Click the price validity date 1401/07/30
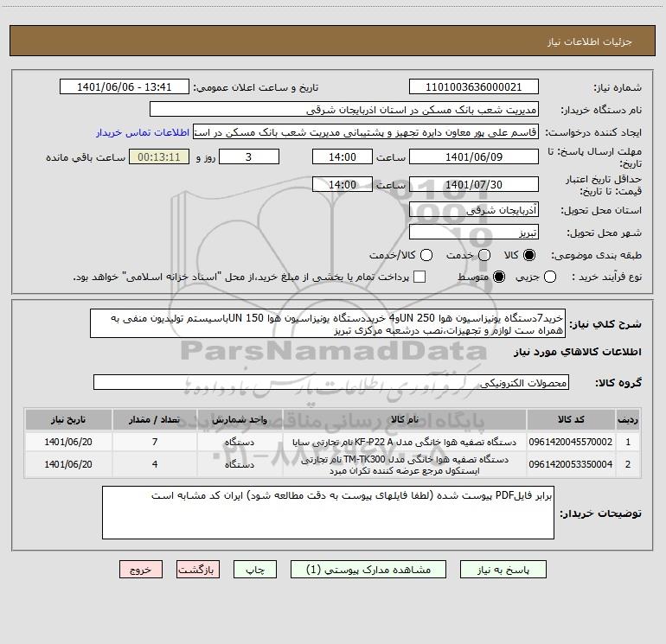The width and height of the screenshot is (666, 644). coord(474,184)
